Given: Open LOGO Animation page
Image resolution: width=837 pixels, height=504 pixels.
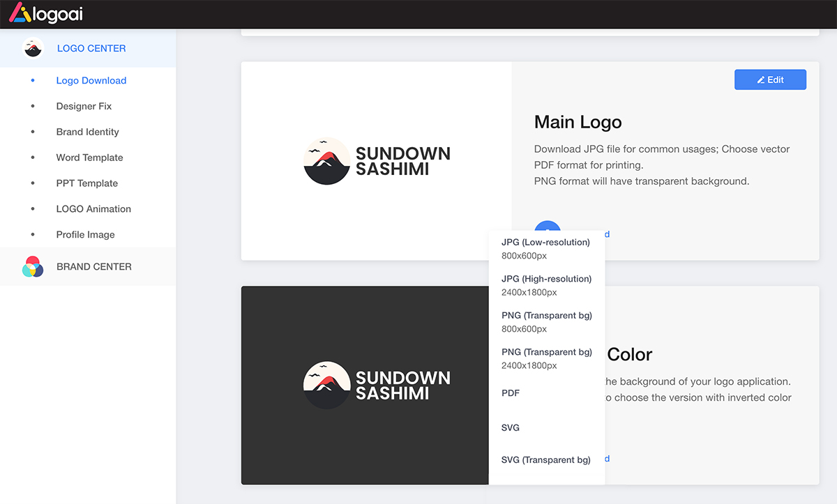Looking at the screenshot, I should [93, 209].
